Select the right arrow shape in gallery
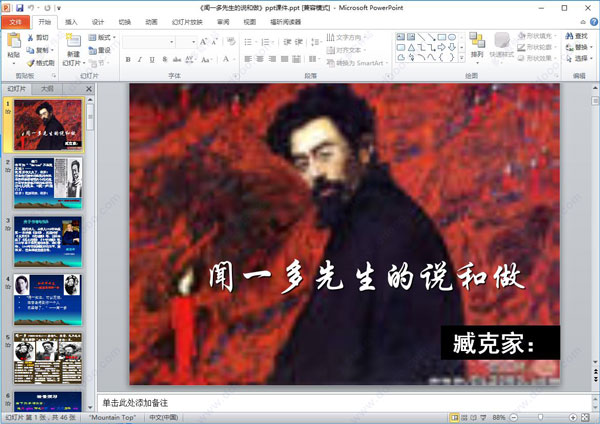The image size is (600, 424). (442, 47)
